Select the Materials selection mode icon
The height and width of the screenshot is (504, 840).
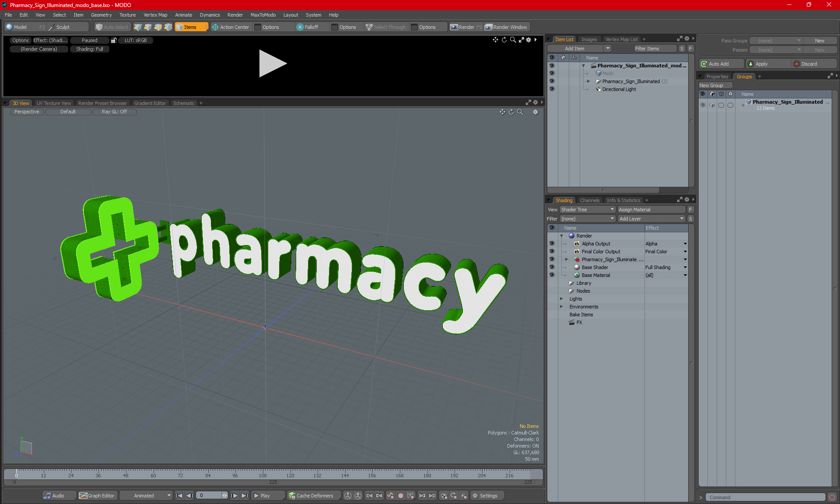[x=168, y=27]
